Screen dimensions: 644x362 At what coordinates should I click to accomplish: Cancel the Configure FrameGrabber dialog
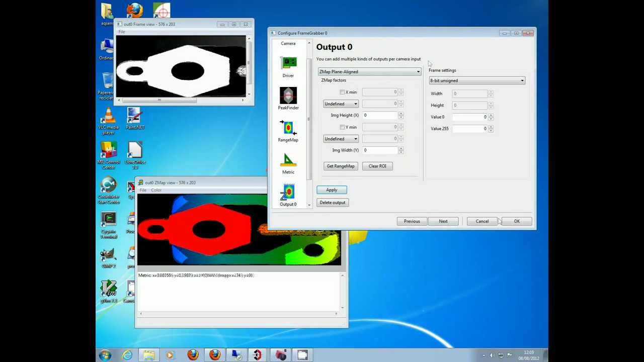pyautogui.click(x=482, y=221)
